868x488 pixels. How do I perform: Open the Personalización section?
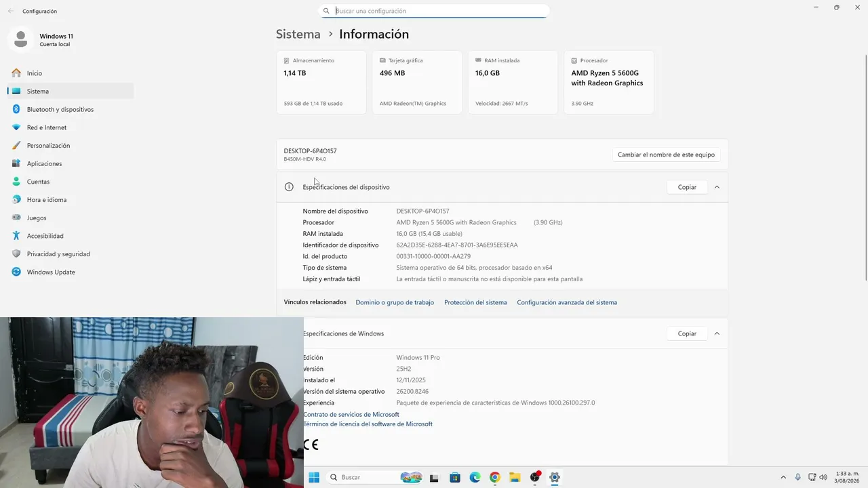click(x=71, y=146)
